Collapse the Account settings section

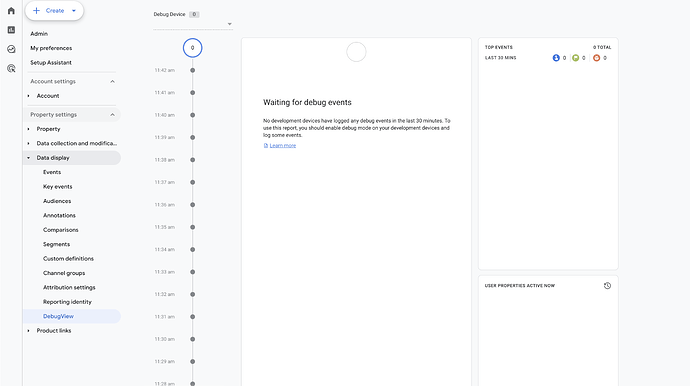pos(112,81)
